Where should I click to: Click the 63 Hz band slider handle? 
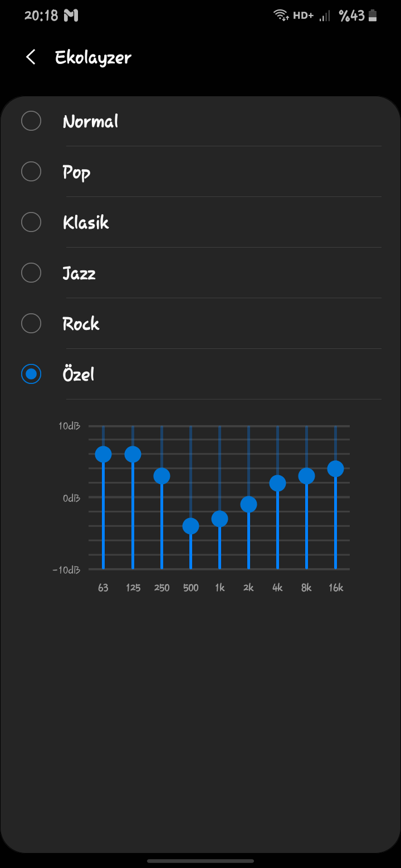[103, 455]
